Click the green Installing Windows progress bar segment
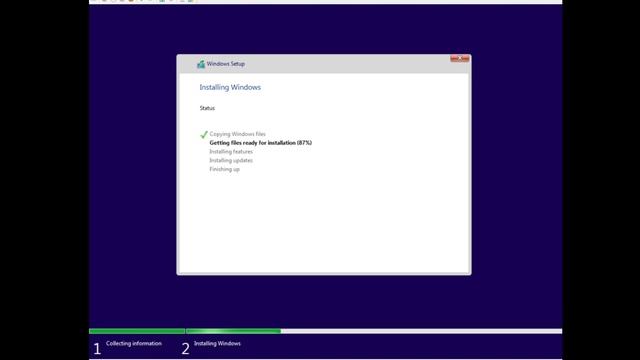640x360 pixels. (233, 331)
